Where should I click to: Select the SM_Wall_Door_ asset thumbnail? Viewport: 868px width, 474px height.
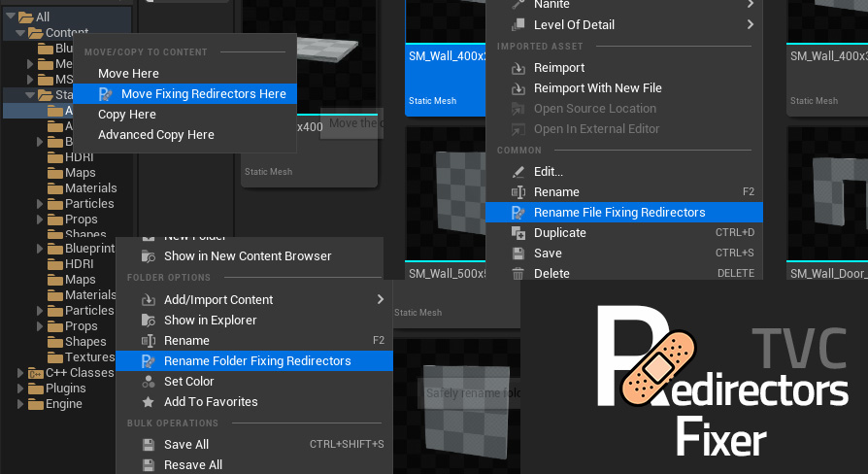pos(827,194)
